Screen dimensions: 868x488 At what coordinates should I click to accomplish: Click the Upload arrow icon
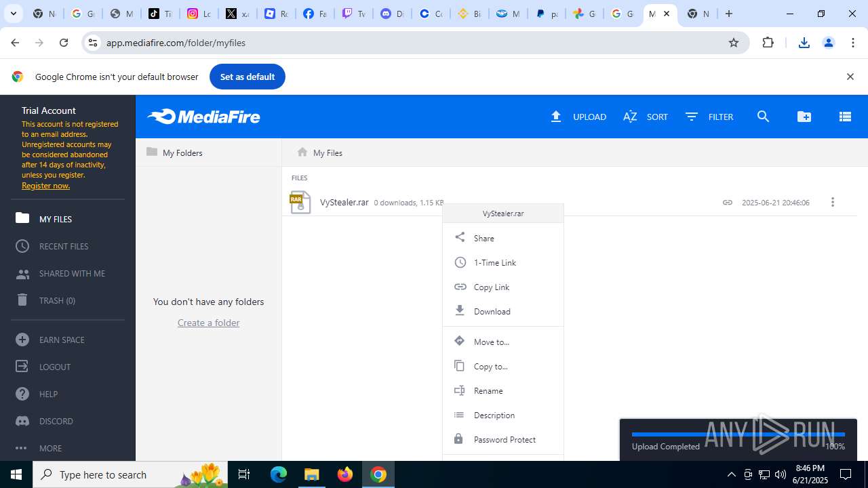click(556, 117)
